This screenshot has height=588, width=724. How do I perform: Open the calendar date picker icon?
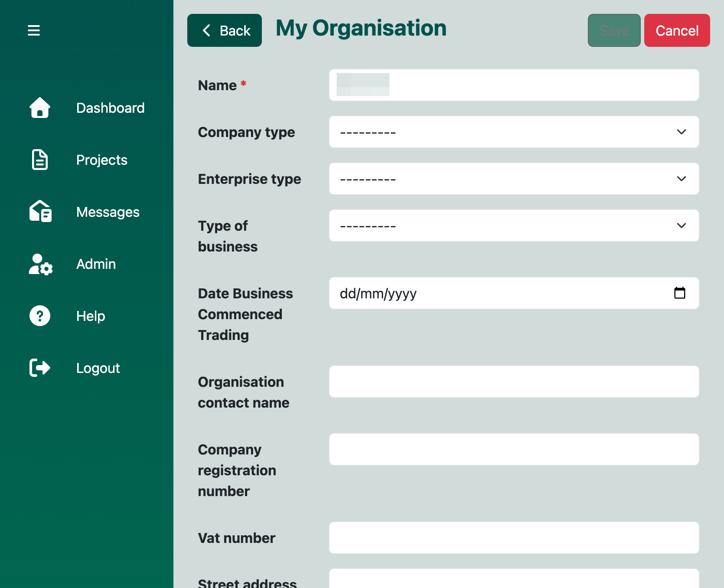pos(680,293)
